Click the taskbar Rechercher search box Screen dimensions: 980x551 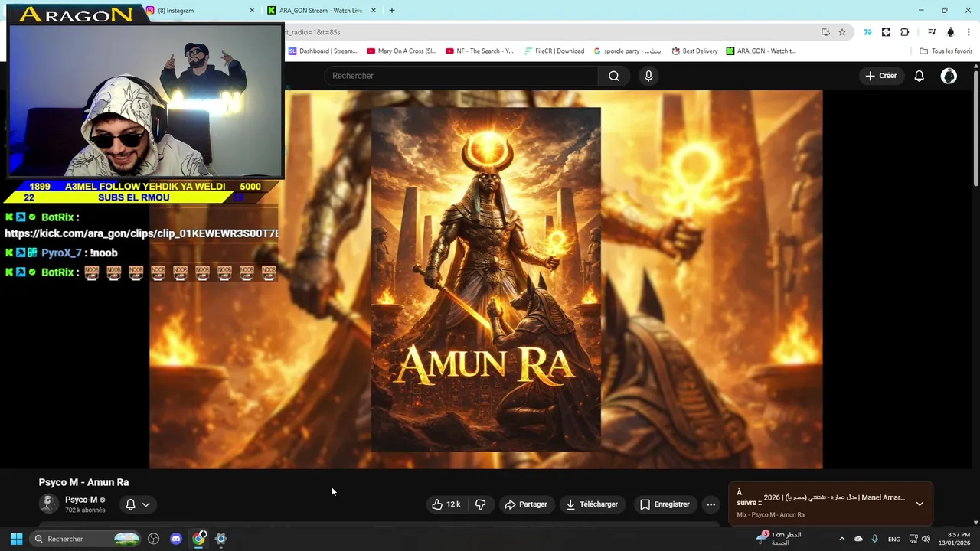point(86,539)
